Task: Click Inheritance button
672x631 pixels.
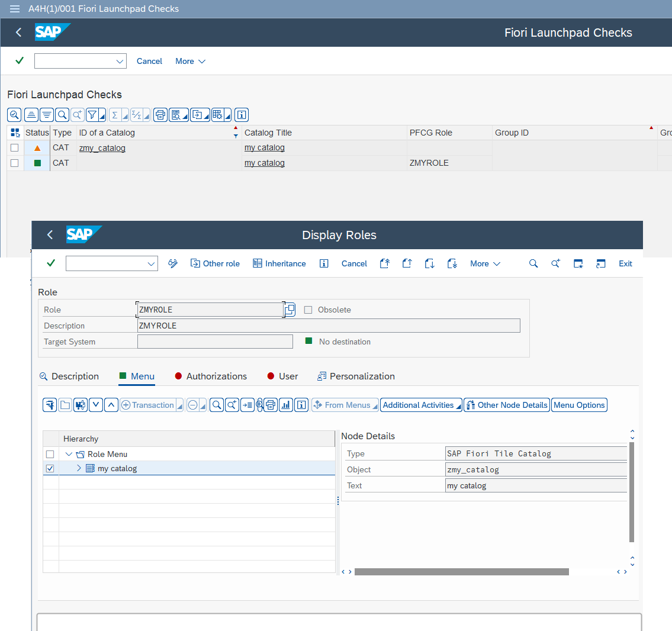Action: (279, 263)
